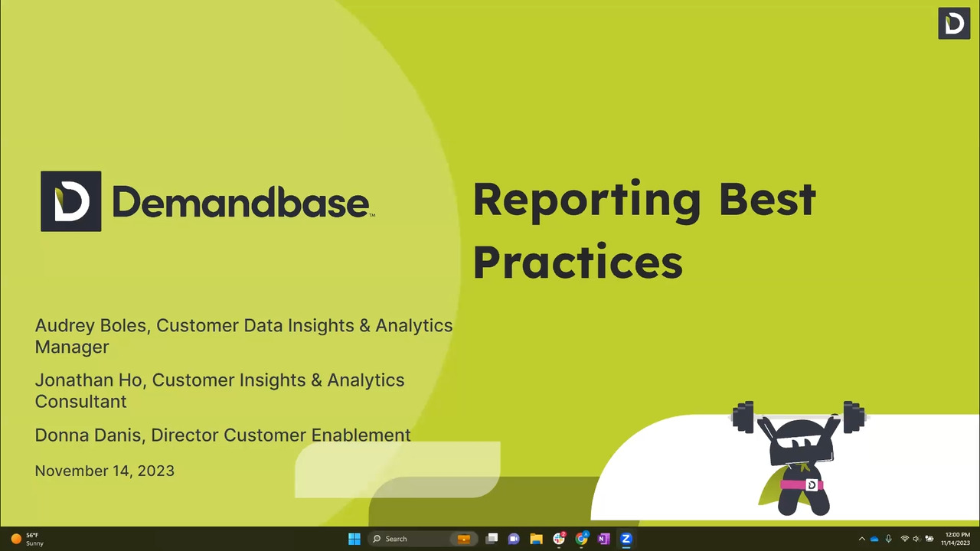Open OneDrive cloud tray icon
Viewport: 980px width, 551px height.
[x=874, y=539]
